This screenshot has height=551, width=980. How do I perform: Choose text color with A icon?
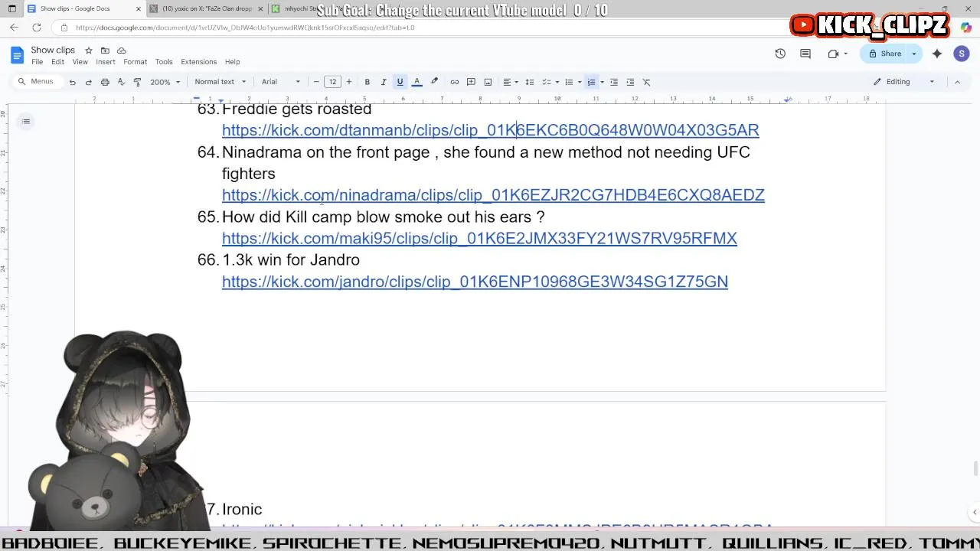(416, 82)
